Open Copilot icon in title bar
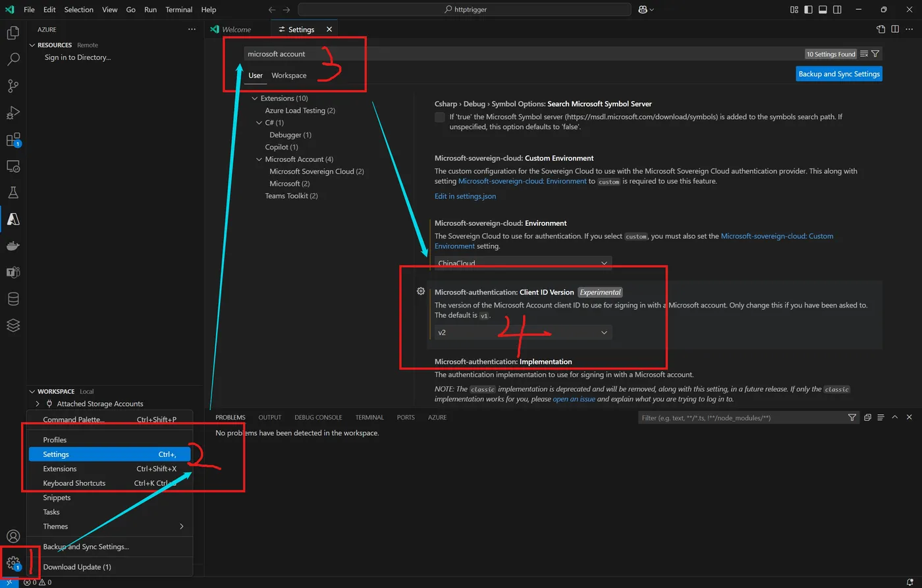Screen dimensions: 922x588 (x=642, y=10)
